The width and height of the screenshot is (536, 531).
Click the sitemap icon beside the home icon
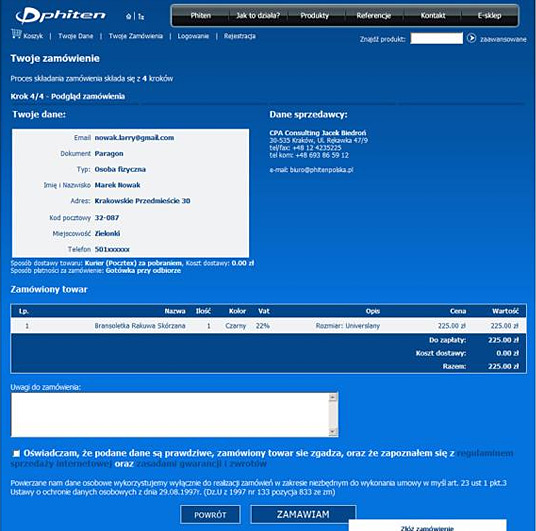[x=141, y=16]
